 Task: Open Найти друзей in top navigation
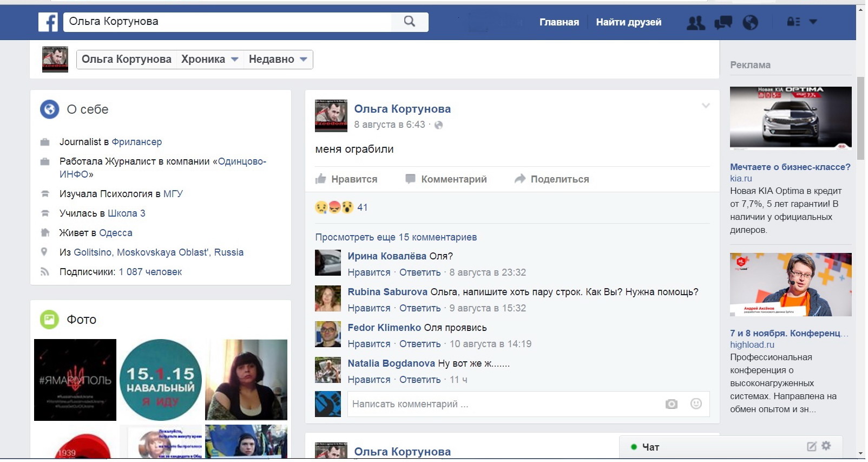point(628,22)
